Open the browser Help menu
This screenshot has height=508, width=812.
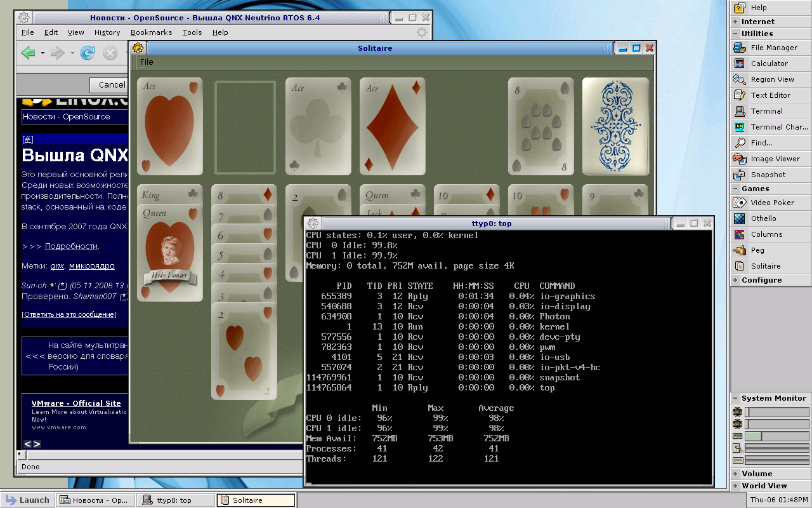click(x=220, y=32)
